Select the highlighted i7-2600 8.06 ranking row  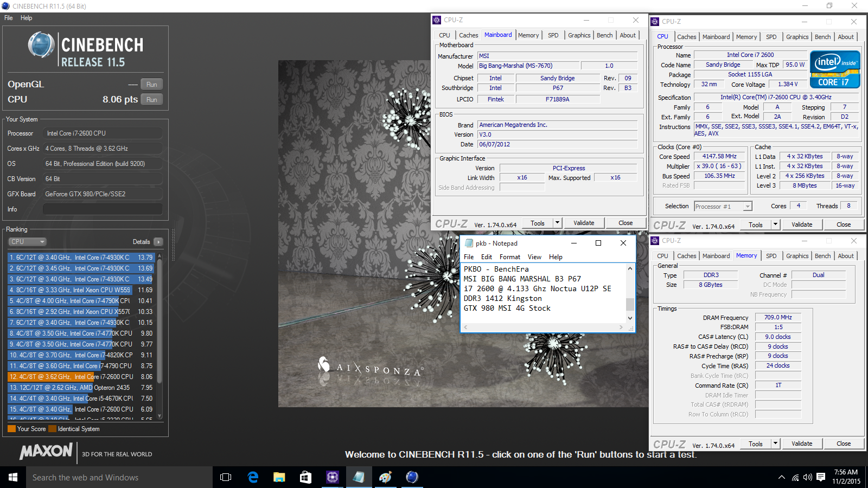pos(81,377)
